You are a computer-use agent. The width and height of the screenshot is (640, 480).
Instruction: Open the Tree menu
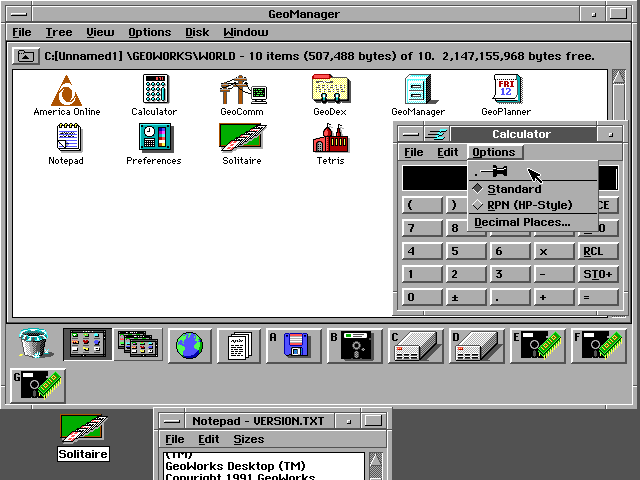[x=59, y=32]
